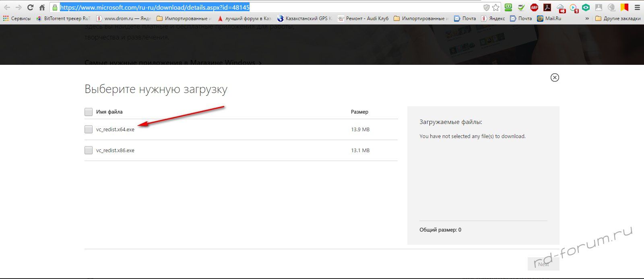Screen dimensions: 644x279
Task: Check the vc_redist.x64.exe checkbox
Action: tap(89, 129)
